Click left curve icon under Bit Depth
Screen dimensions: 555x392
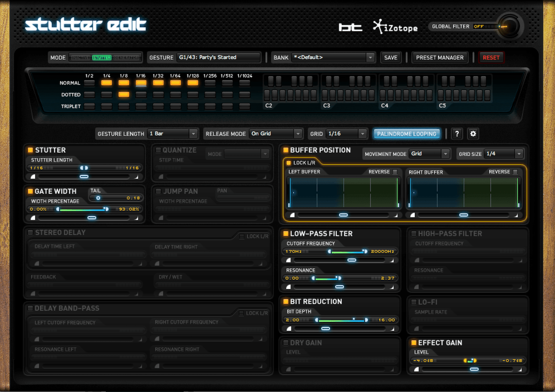[x=289, y=329]
